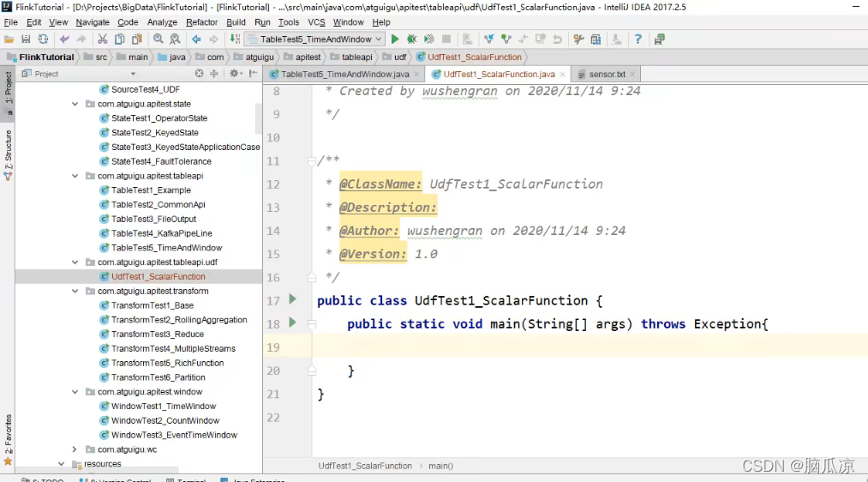Click the Synchronize toolbar icon

[43, 39]
